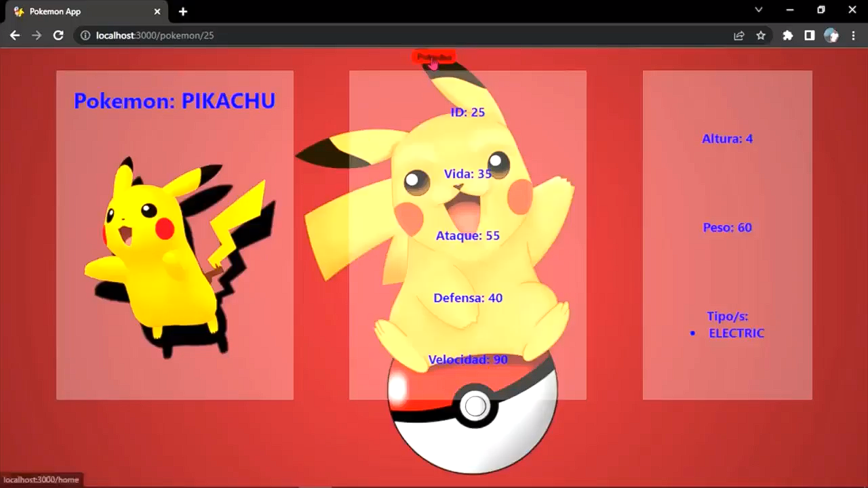Viewport: 868px width, 488px height.
Task: Open the Extensions puzzle icon
Action: [787, 35]
